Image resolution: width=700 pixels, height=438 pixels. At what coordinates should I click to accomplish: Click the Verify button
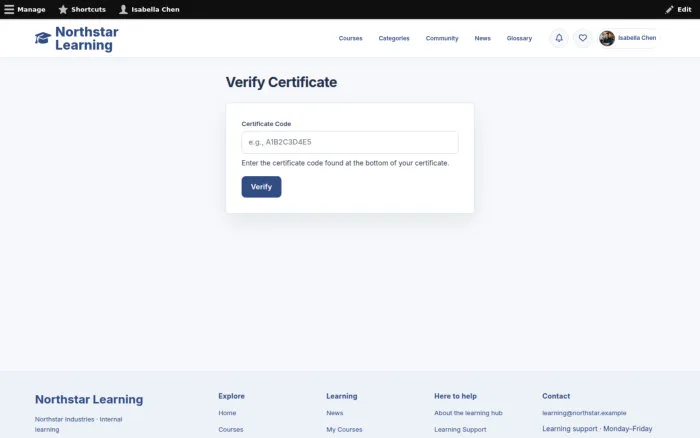coord(261,187)
